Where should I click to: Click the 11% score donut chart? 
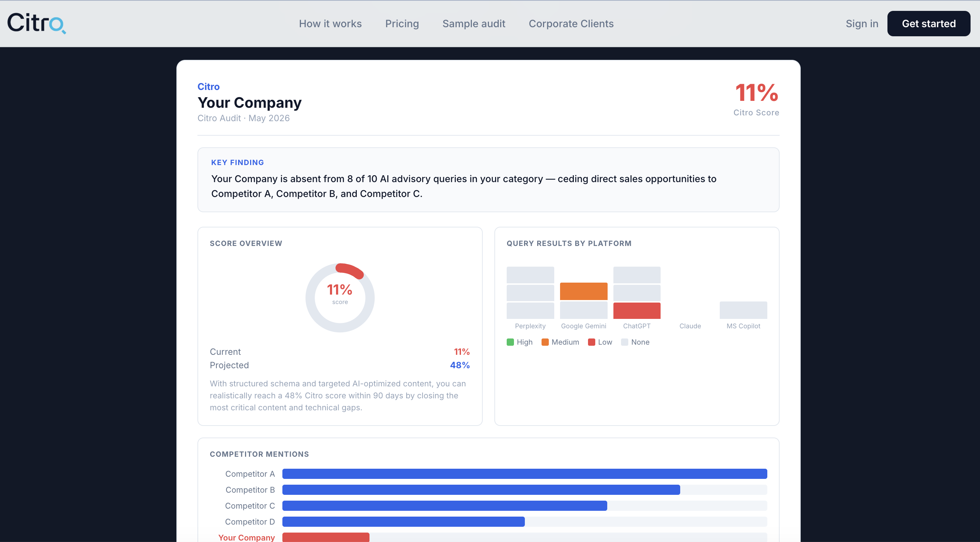[340, 297]
